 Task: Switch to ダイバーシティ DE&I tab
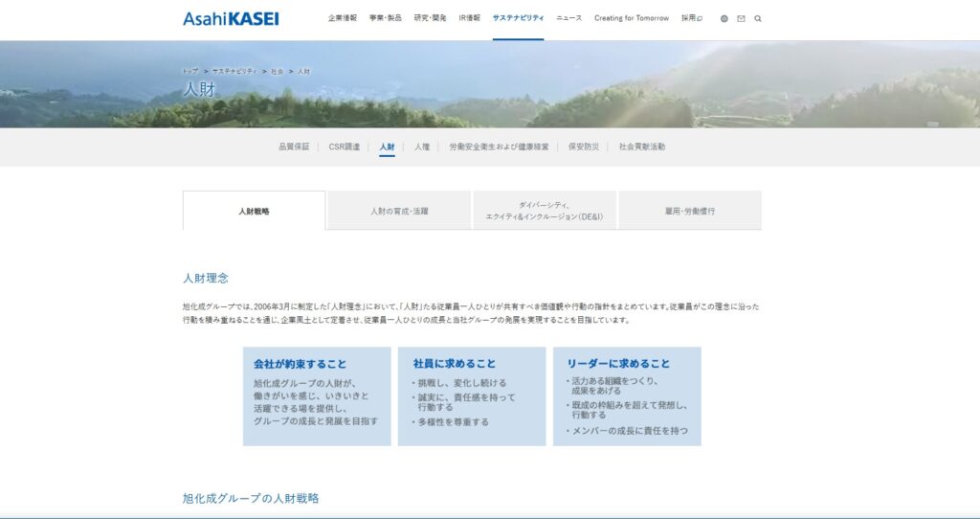click(546, 211)
